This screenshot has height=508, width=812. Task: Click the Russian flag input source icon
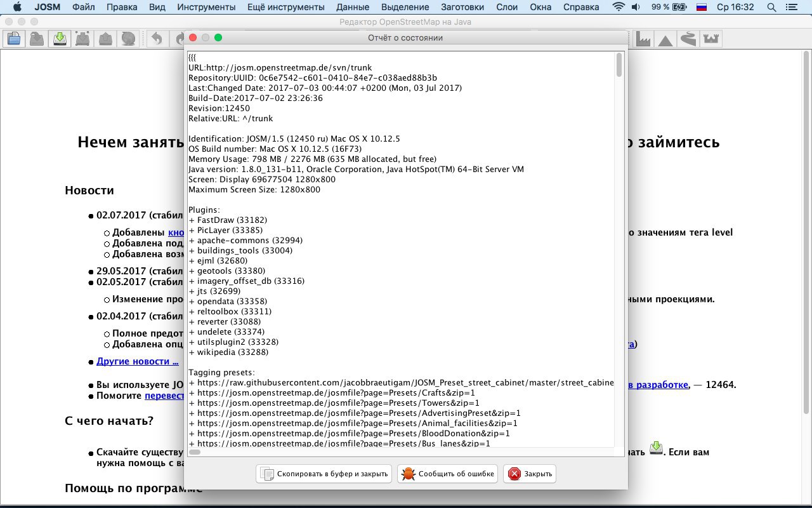[x=702, y=7]
